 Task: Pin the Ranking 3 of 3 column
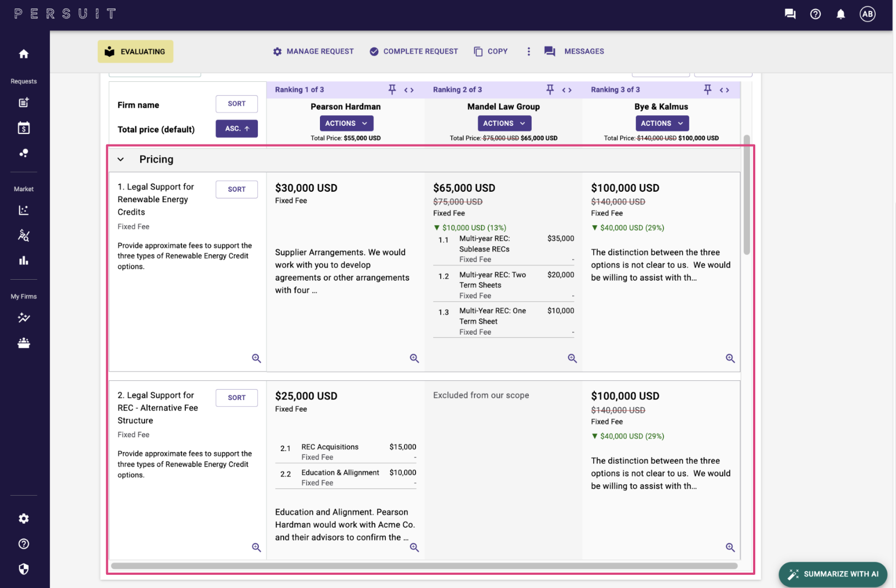[708, 90]
